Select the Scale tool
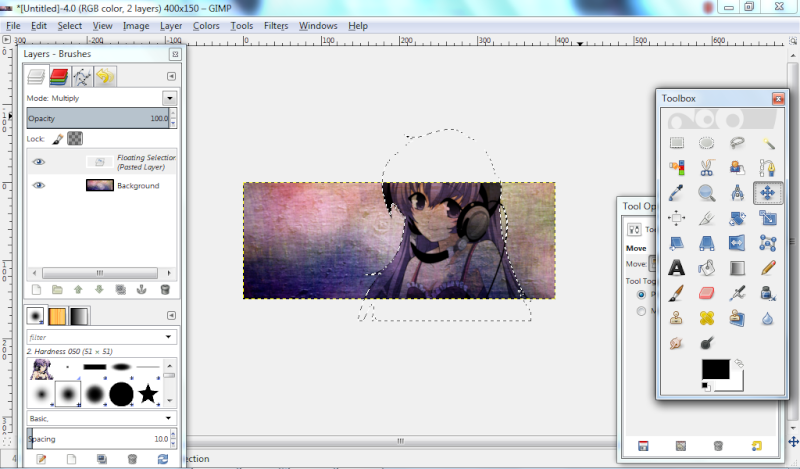Image resolution: width=800 pixels, height=469 pixels. coord(768,218)
